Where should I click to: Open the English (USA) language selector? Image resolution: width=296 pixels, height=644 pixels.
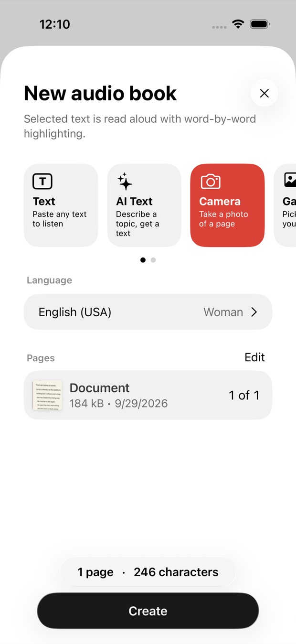coord(148,312)
